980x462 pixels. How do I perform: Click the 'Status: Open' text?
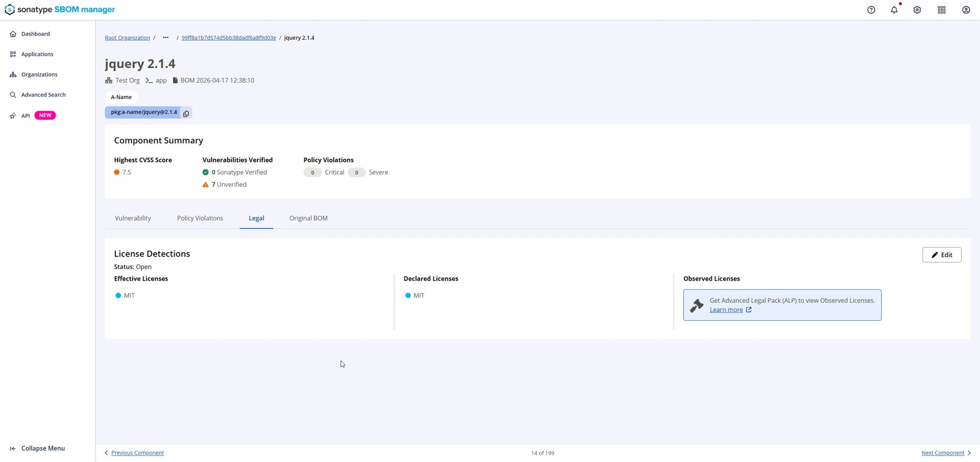133,267
